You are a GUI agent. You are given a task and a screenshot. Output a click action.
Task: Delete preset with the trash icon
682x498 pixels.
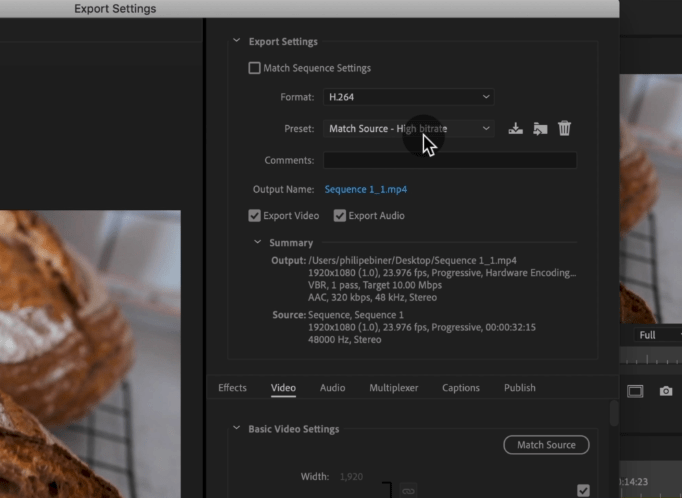tap(564, 129)
